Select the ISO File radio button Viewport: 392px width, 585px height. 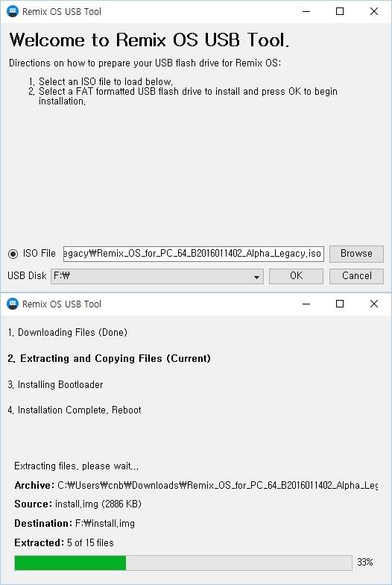tap(13, 254)
